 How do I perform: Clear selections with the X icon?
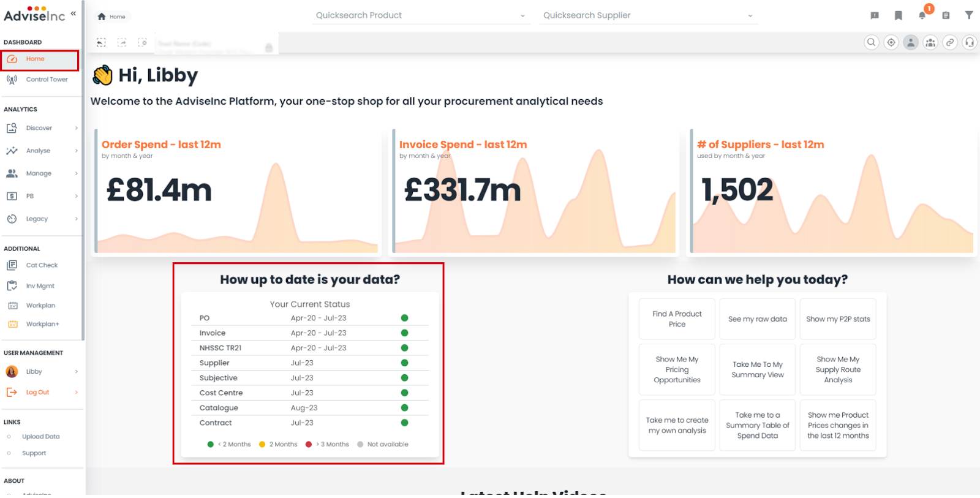click(x=143, y=42)
